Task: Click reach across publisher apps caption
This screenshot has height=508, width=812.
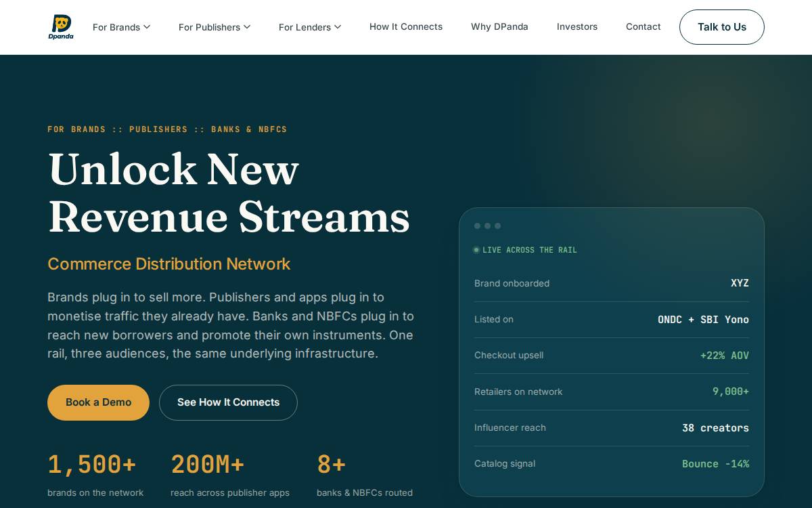Action: (230, 492)
